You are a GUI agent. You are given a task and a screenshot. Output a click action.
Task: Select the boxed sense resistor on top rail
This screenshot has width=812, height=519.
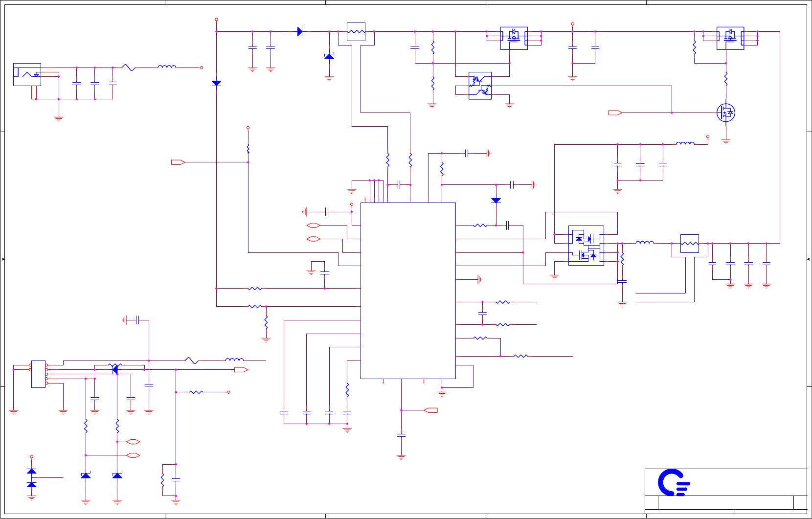(356, 32)
